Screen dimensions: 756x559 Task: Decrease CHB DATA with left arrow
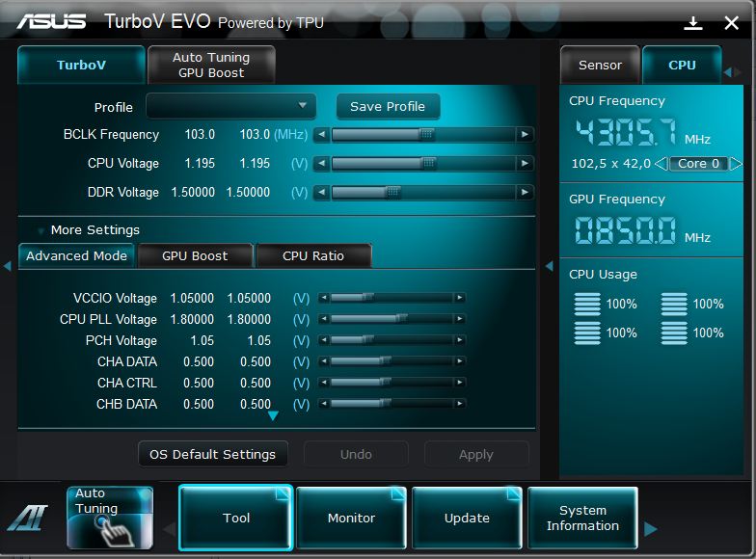click(324, 403)
